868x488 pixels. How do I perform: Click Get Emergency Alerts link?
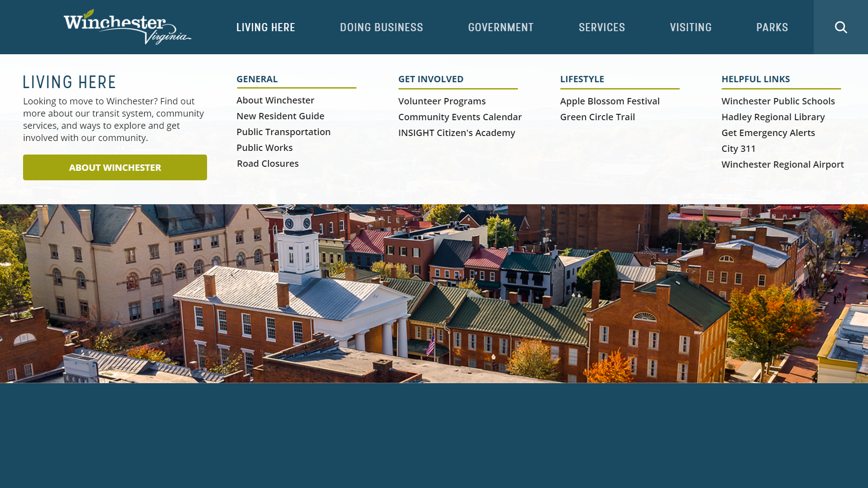tap(768, 133)
